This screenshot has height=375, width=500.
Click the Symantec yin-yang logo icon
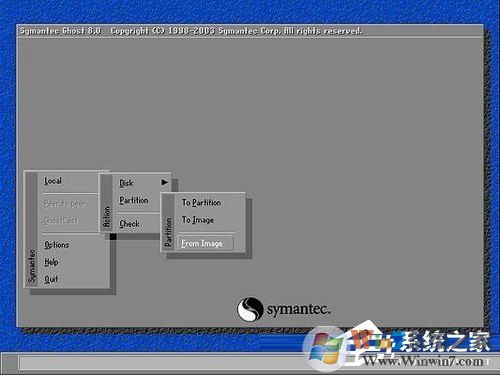coord(250,309)
